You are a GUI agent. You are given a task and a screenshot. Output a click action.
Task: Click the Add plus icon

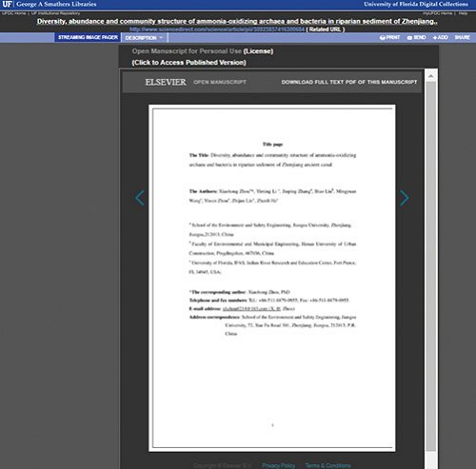[x=435, y=37]
